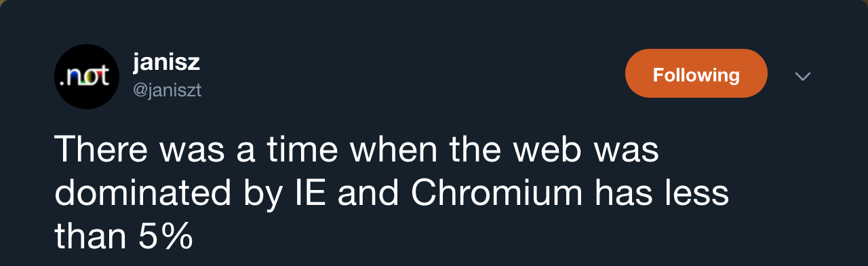Open tweet detail via 'dominated by' line
Screen dimensions: 868x266
[x=391, y=193]
